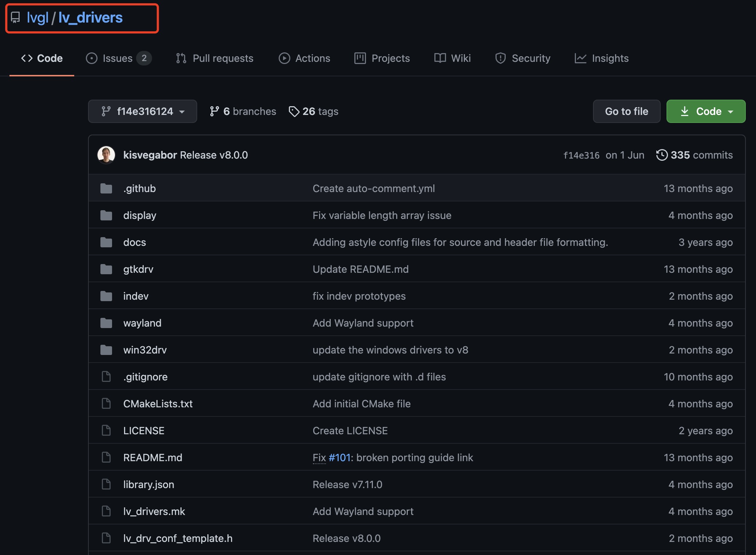Click the file icon for library.json

106,484
